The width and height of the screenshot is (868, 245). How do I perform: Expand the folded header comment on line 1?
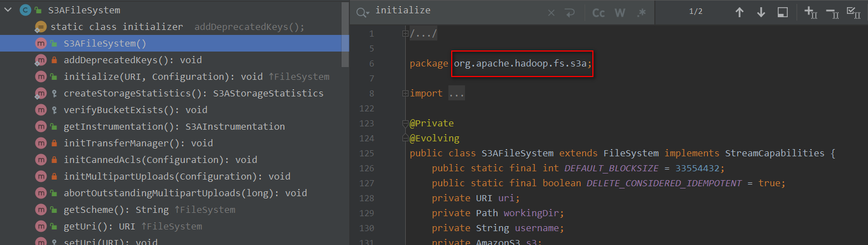pyautogui.click(x=406, y=34)
